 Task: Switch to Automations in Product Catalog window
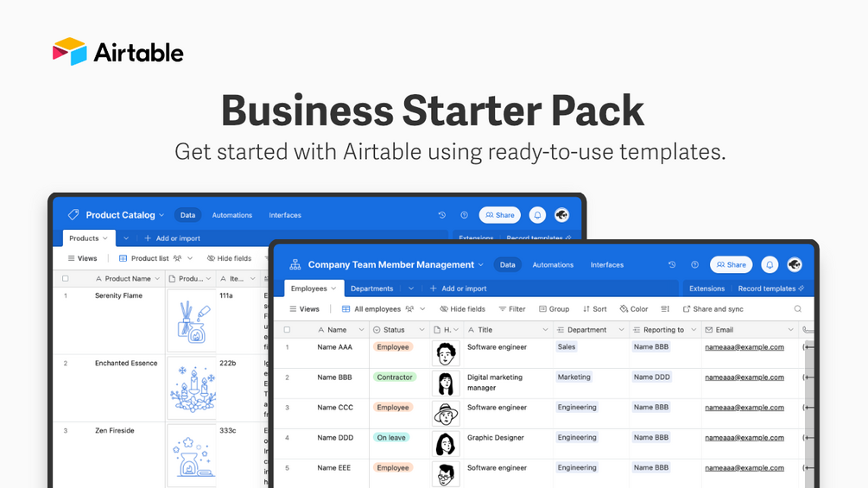[x=232, y=215]
